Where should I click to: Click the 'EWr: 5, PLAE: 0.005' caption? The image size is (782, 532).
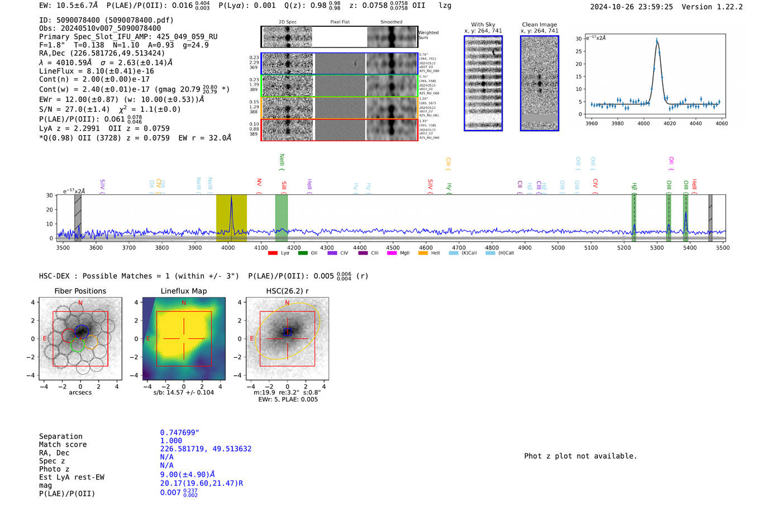tap(288, 400)
